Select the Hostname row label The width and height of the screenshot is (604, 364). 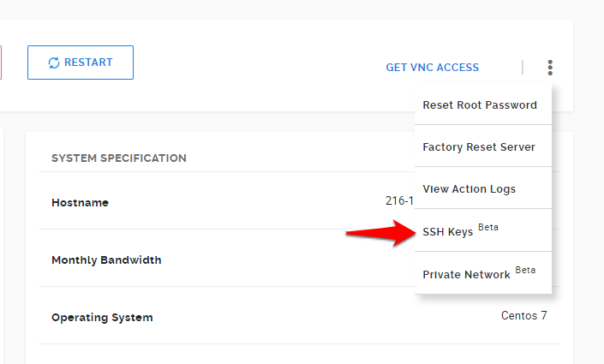tap(80, 203)
